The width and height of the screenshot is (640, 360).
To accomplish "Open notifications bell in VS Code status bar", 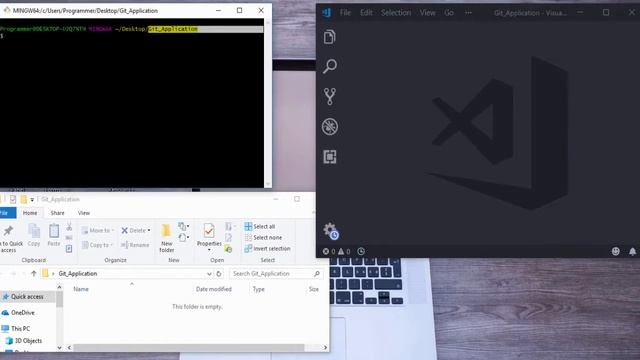I will [632, 251].
